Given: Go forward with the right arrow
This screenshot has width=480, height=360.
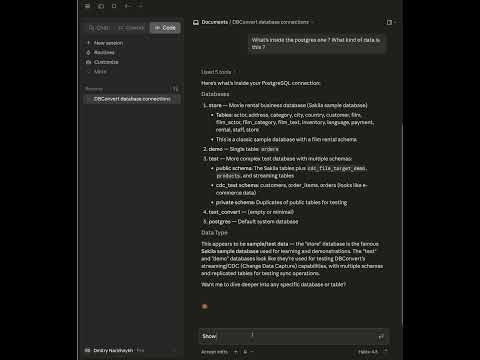Looking at the screenshot, I should point(140,6).
